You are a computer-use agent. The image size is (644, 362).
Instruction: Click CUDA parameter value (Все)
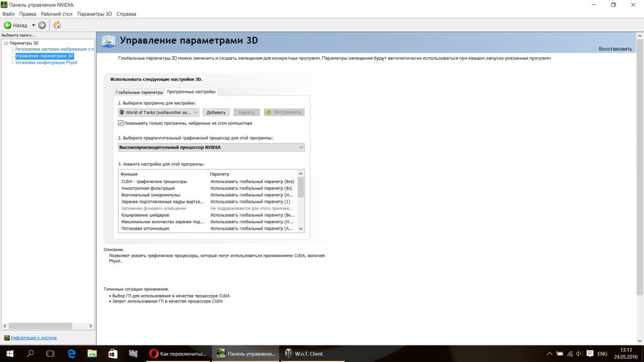pos(252,182)
